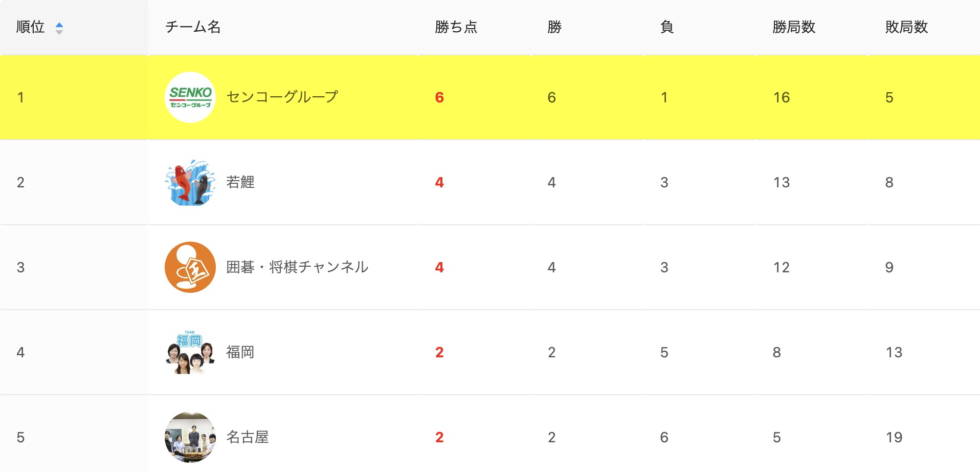
Task: Click the orange 囲碁・将棋チャンネル logo
Action: [x=190, y=267]
